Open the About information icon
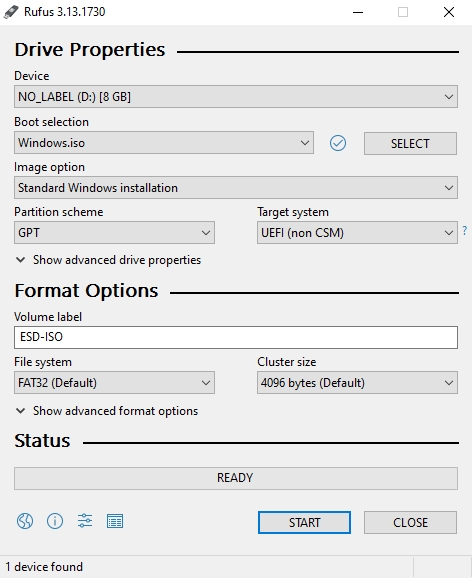Image resolution: width=472 pixels, height=578 pixels. coord(55,521)
